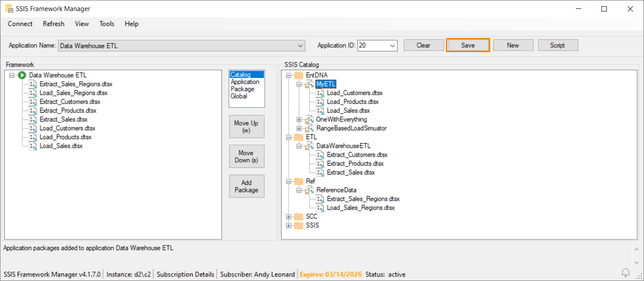Image resolution: width=644 pixels, height=281 pixels.
Task: Click the Move Up (w) button
Action: point(246,127)
